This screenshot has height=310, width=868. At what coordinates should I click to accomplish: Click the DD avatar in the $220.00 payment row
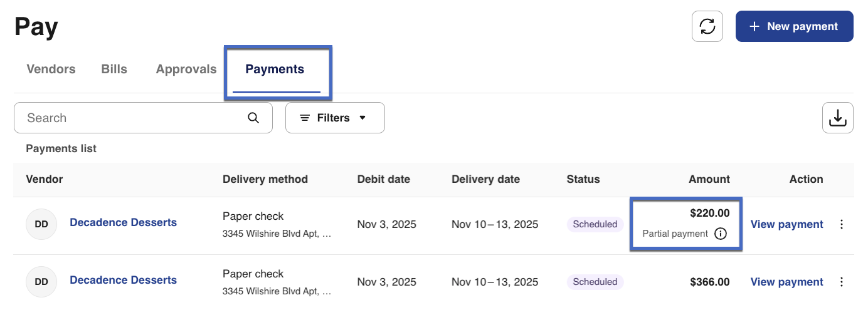click(x=41, y=224)
